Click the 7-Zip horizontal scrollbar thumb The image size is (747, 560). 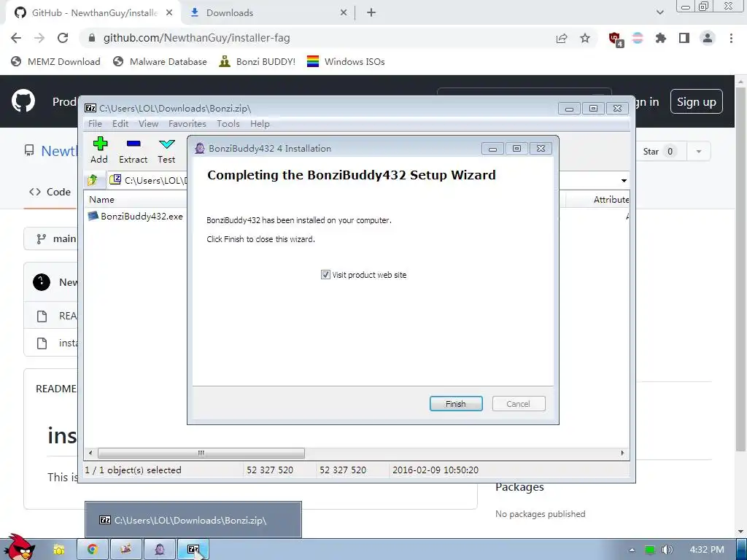(x=201, y=453)
